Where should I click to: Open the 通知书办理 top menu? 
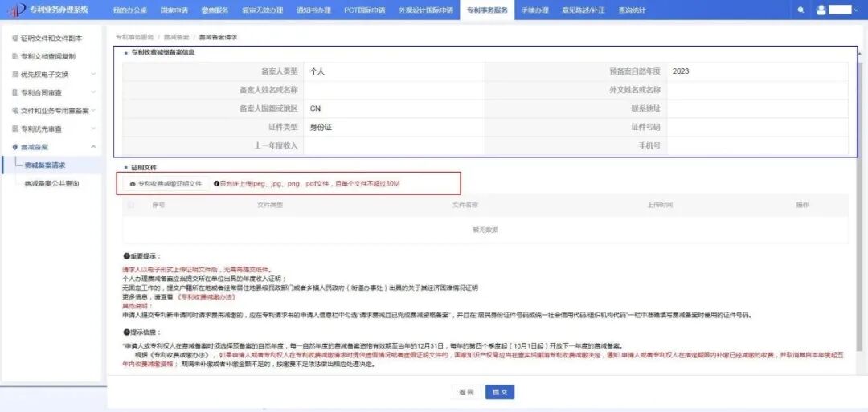313,10
